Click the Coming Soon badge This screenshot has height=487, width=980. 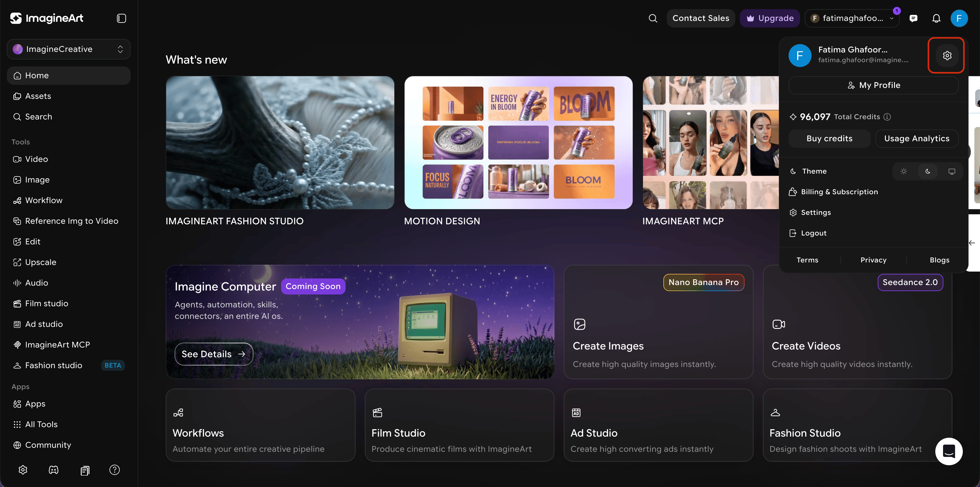[313, 286]
